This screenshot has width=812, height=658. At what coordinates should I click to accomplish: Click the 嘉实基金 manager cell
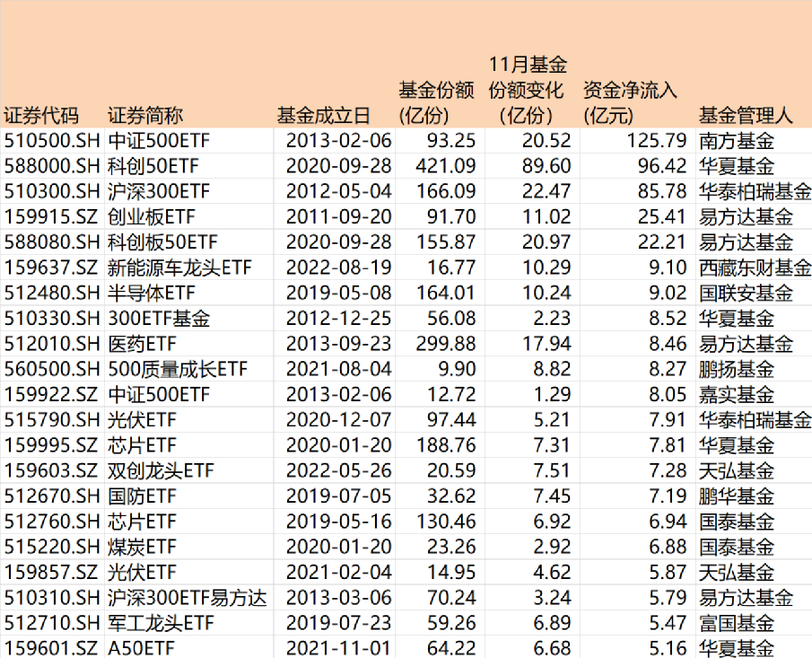(755, 395)
